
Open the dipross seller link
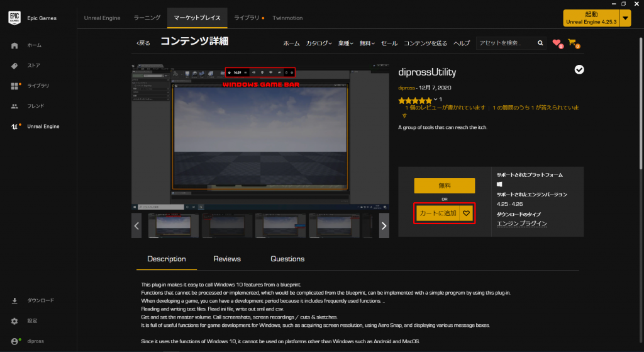406,88
